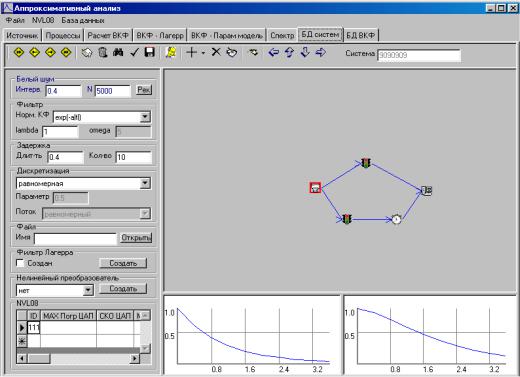Click the Длит-ть delay input field

point(66,157)
